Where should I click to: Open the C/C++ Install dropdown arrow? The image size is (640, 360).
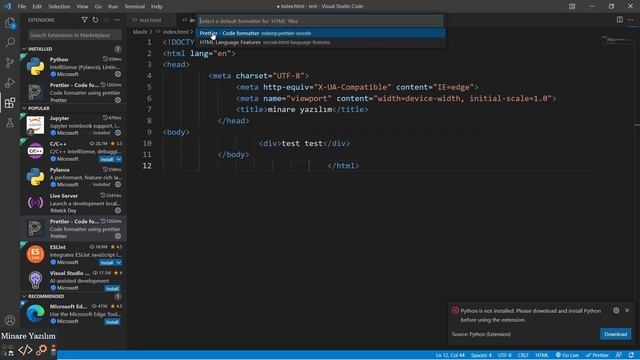(x=118, y=159)
